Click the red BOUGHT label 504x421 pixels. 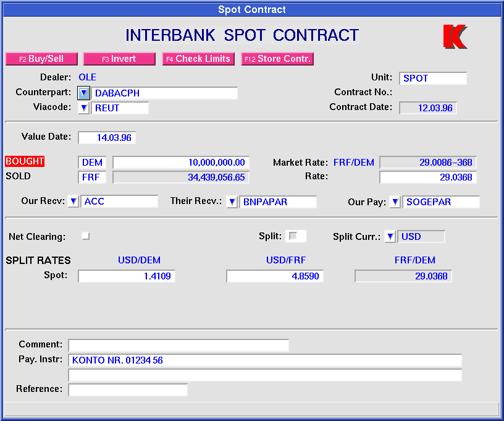tap(25, 161)
